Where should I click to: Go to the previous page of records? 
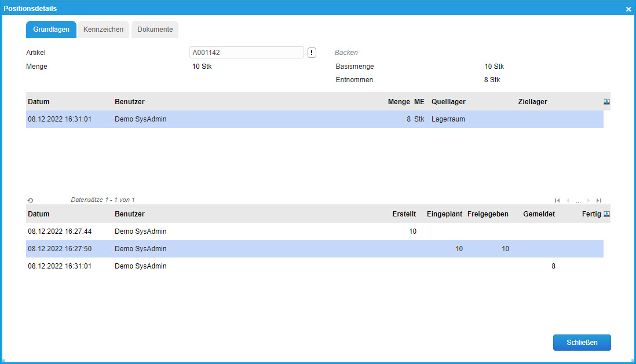568,200
